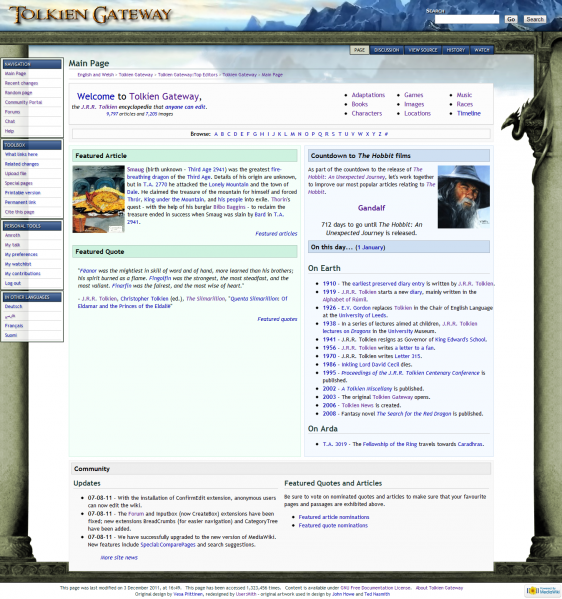Viewport: 562px width, 599px height.
Task: Open the Caradhras link
Action: pyautogui.click(x=470, y=444)
